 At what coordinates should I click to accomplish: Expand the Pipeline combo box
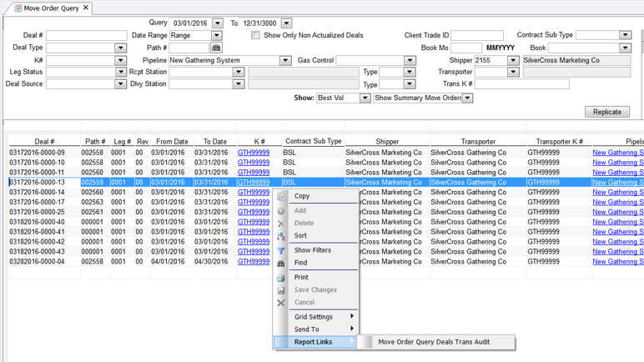point(285,61)
